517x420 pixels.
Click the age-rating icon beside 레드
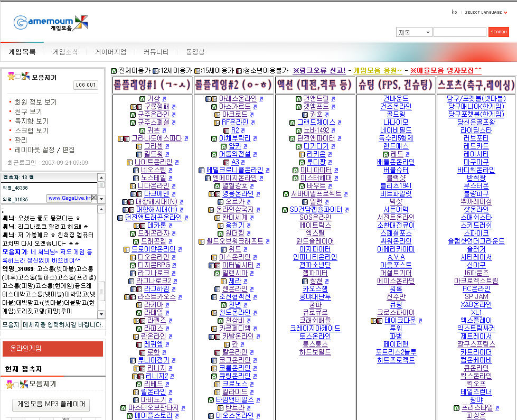click(x=386, y=154)
